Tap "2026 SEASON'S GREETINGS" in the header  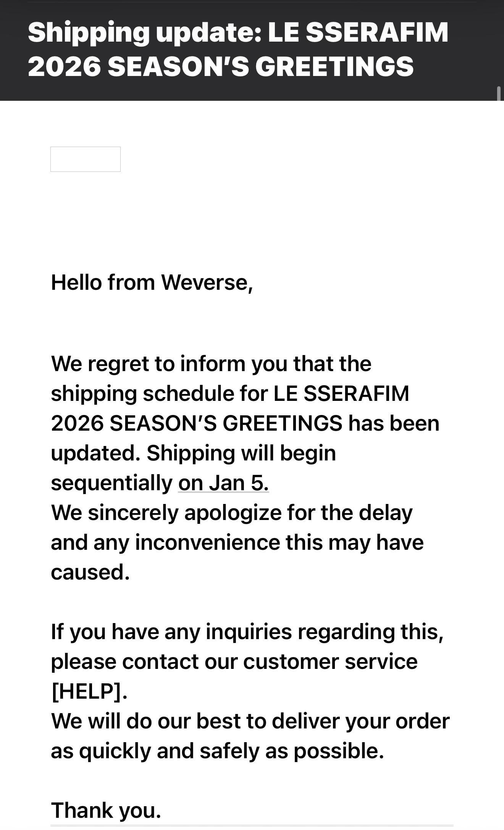tap(220, 66)
